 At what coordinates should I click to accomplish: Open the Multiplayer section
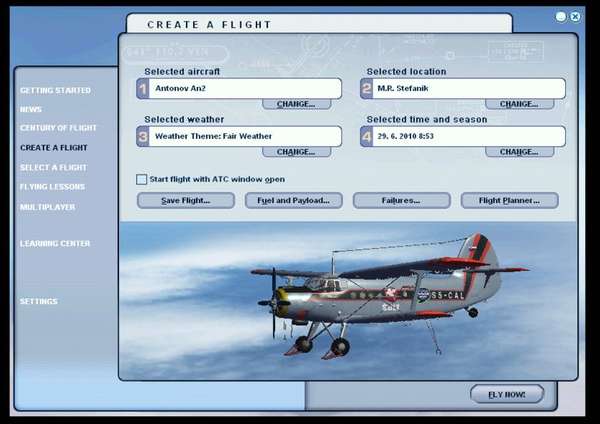(x=47, y=207)
